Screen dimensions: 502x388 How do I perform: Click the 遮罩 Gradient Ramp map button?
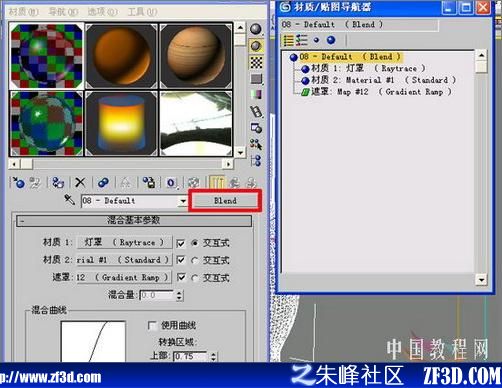click(x=124, y=277)
